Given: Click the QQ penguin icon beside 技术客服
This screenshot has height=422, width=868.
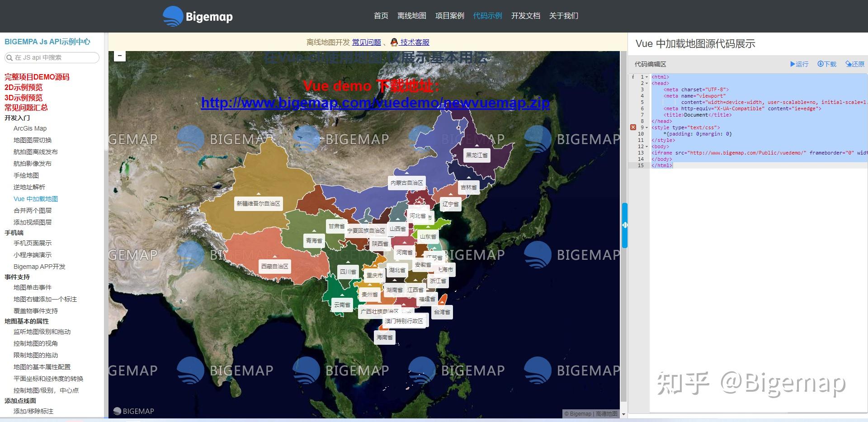Looking at the screenshot, I should pos(394,42).
